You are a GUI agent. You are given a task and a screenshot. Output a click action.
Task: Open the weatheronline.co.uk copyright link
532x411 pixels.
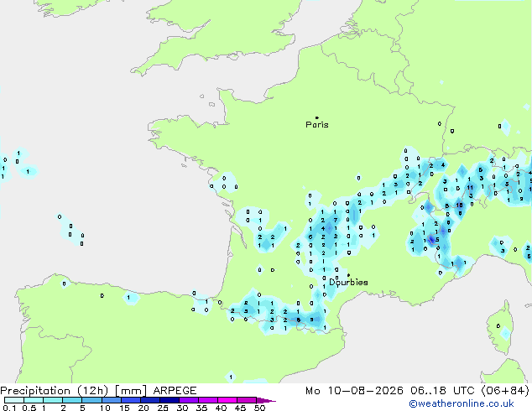[462, 403]
